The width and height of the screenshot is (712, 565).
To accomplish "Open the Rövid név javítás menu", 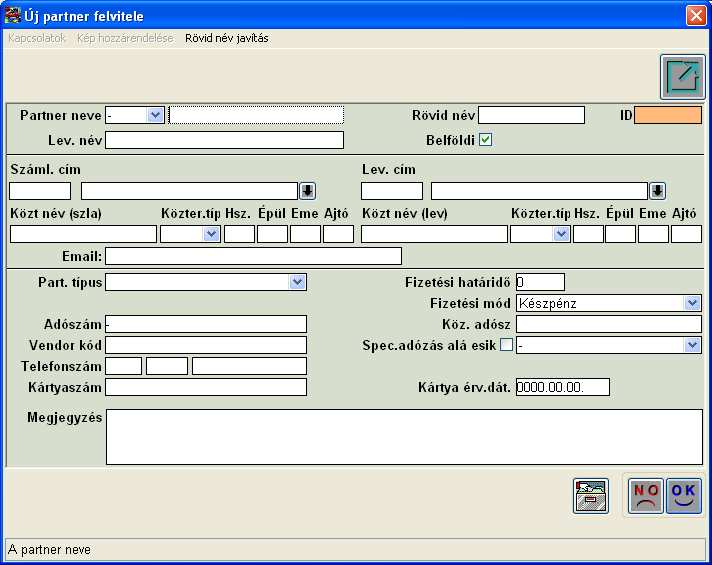I will [227, 38].
